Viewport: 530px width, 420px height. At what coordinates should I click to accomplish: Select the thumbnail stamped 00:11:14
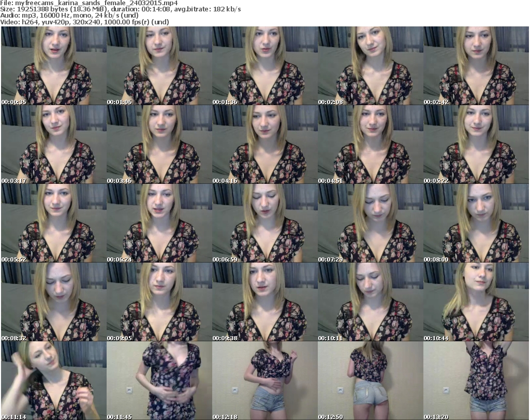54,381
